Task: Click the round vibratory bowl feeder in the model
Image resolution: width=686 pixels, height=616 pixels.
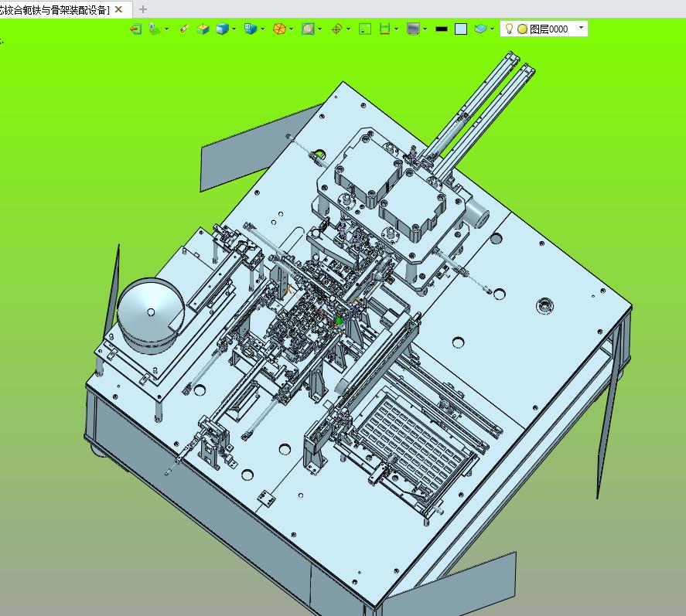Action: coord(151,314)
